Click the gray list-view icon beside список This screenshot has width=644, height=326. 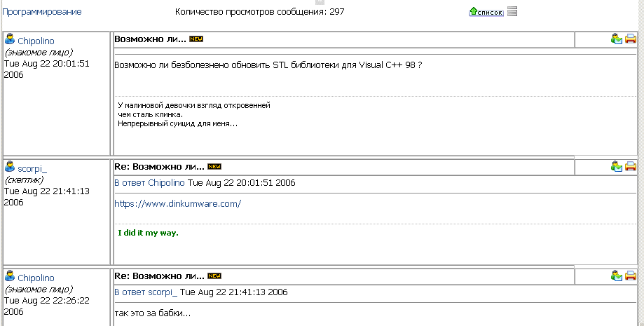point(512,11)
